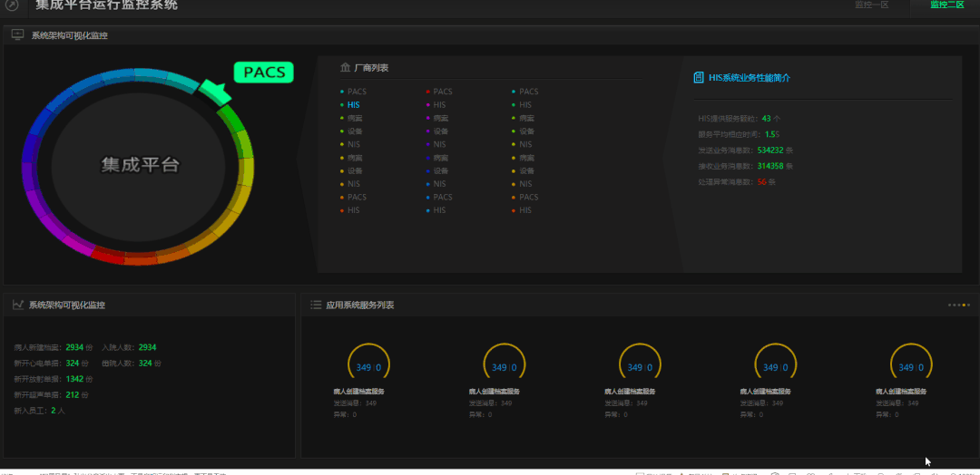Click the middle 349|0 circular service gauge
Screen dimensions: 980x475
pyautogui.click(x=640, y=366)
